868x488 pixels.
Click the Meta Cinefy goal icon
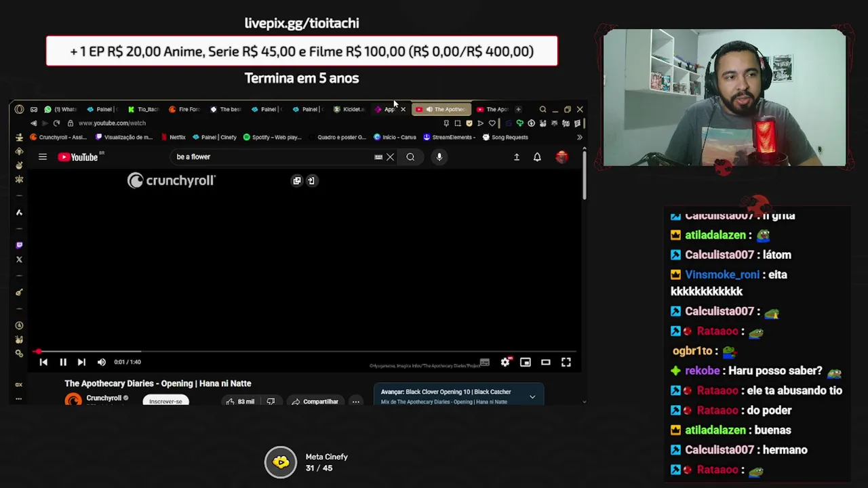281,463
